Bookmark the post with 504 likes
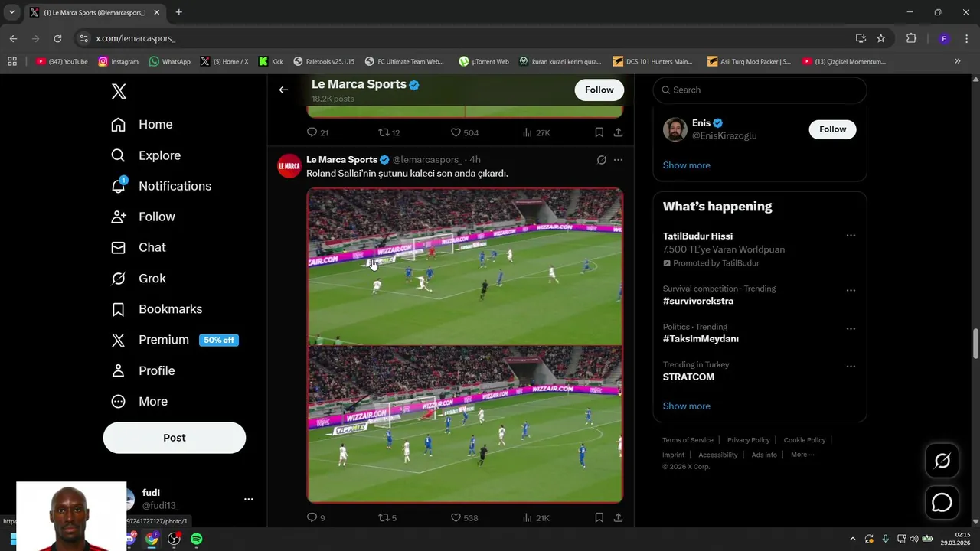980x551 pixels. [x=599, y=132]
